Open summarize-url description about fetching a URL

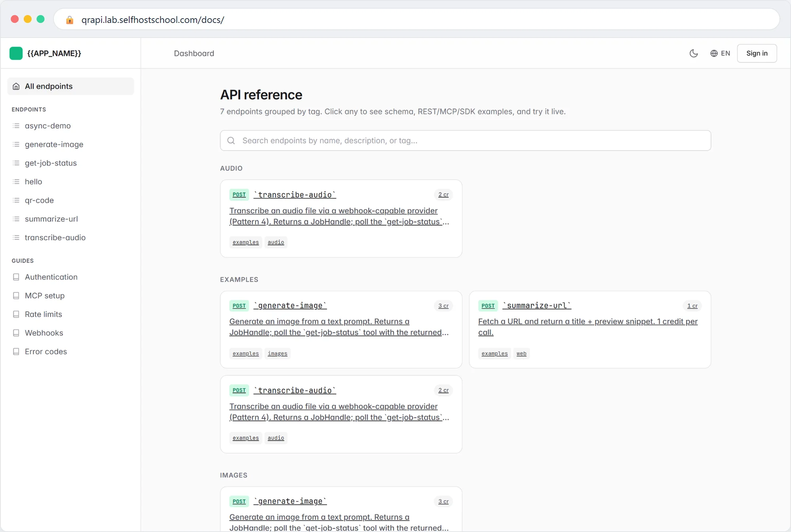point(588,327)
